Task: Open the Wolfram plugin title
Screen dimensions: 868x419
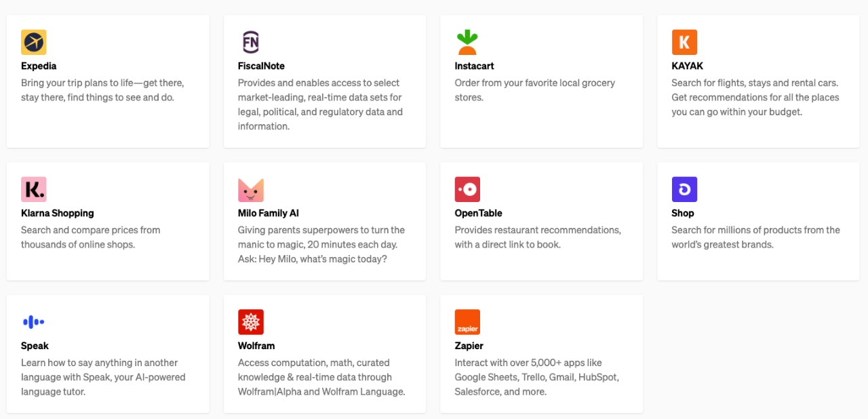Action: [256, 346]
